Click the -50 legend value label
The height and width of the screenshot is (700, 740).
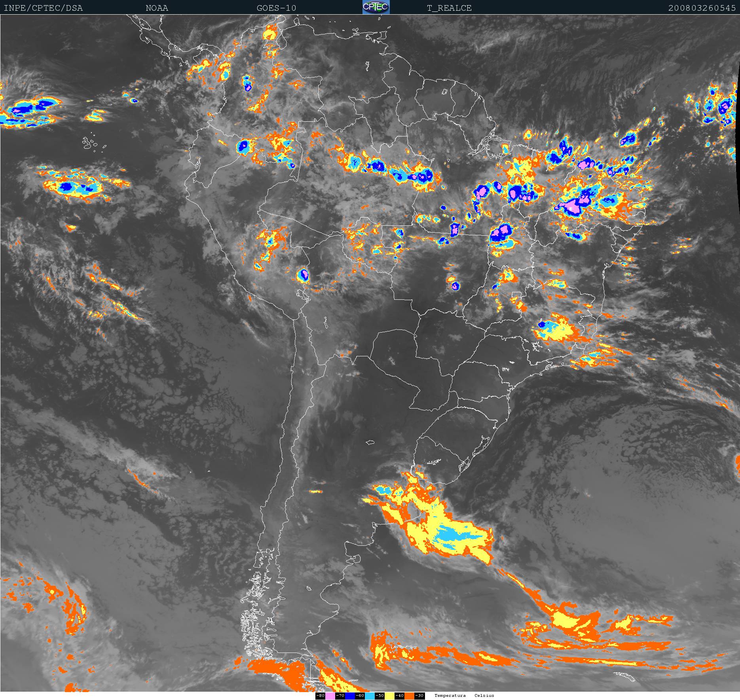[379, 696]
